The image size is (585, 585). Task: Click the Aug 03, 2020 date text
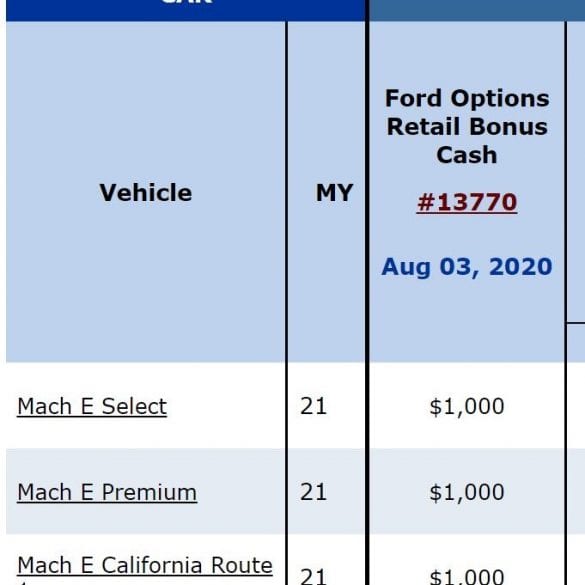(467, 267)
